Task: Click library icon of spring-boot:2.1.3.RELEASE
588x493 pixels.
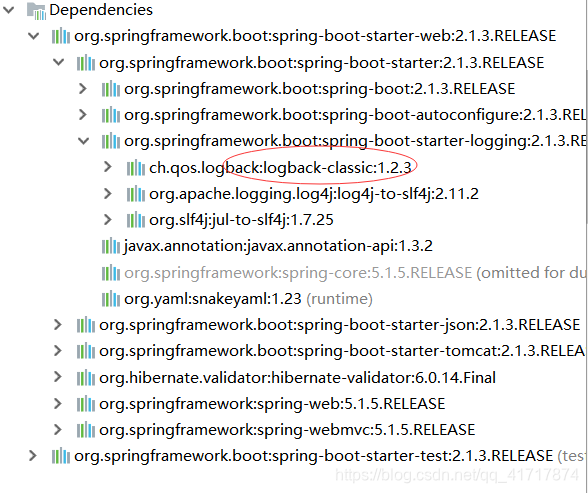Action: tap(111, 89)
